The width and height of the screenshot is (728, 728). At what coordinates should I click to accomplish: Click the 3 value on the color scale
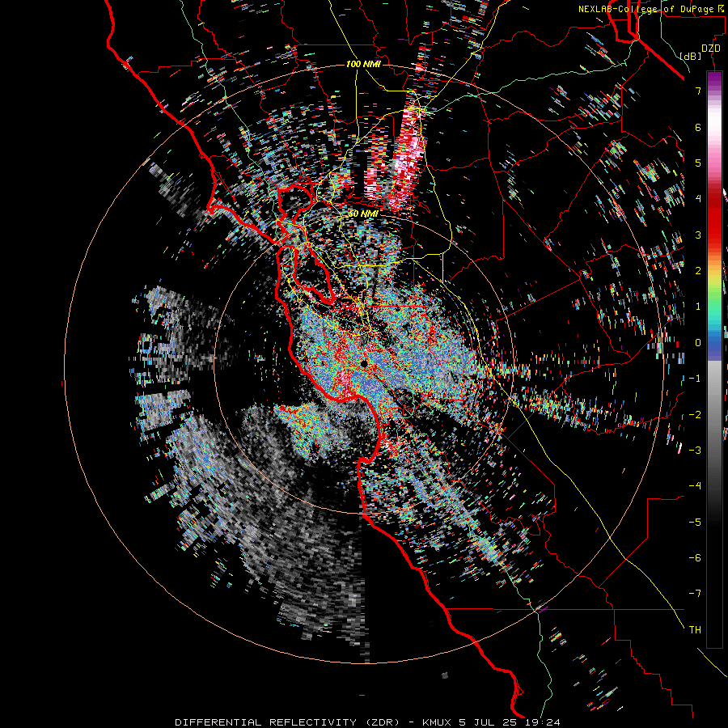698,235
